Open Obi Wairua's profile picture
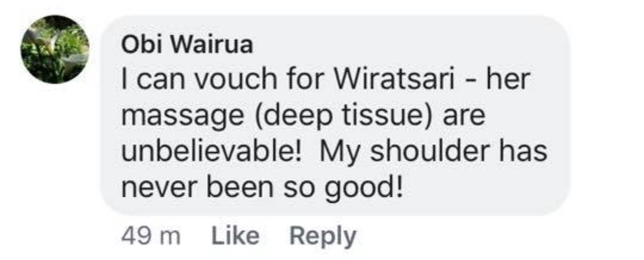The width and height of the screenshot is (644, 260). pos(55,49)
